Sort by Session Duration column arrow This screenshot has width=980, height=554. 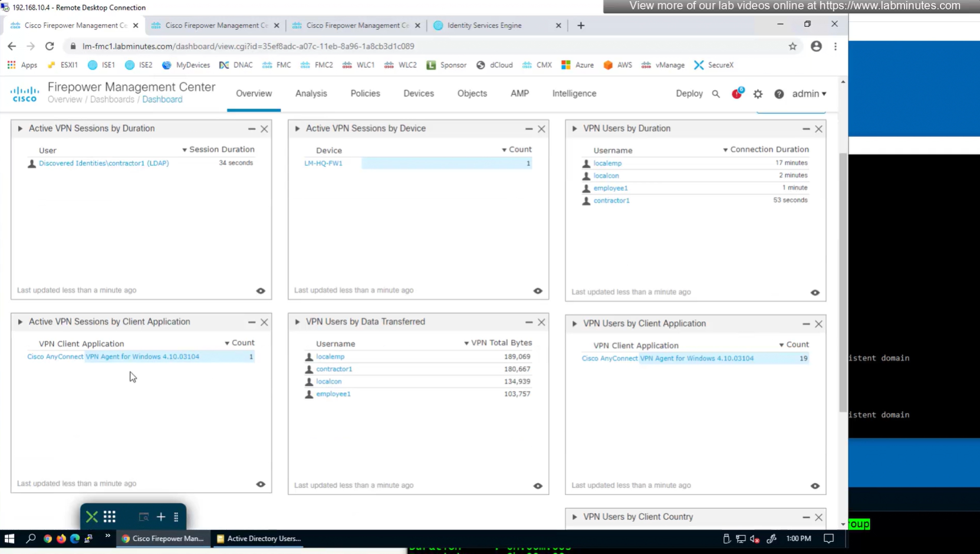click(x=185, y=150)
